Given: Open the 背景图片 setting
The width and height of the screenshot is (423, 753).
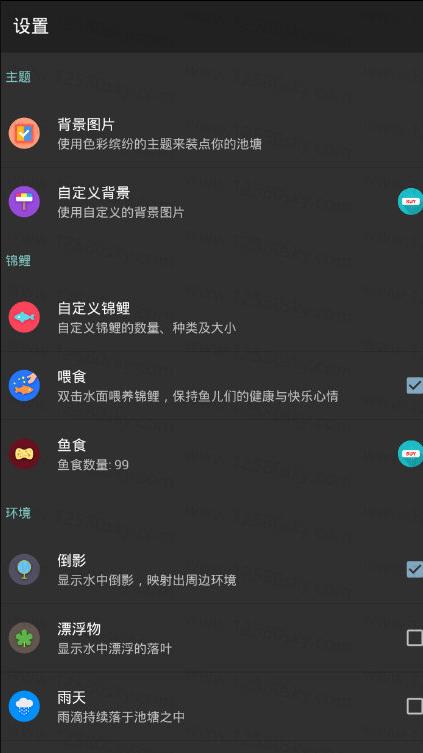Looking at the screenshot, I should [x=211, y=133].
